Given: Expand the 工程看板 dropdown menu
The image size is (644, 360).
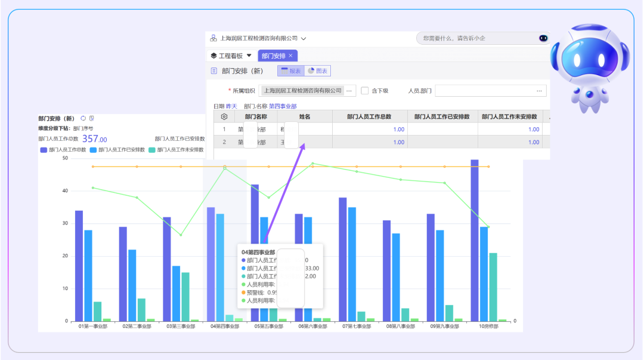Looking at the screenshot, I should 249,56.
